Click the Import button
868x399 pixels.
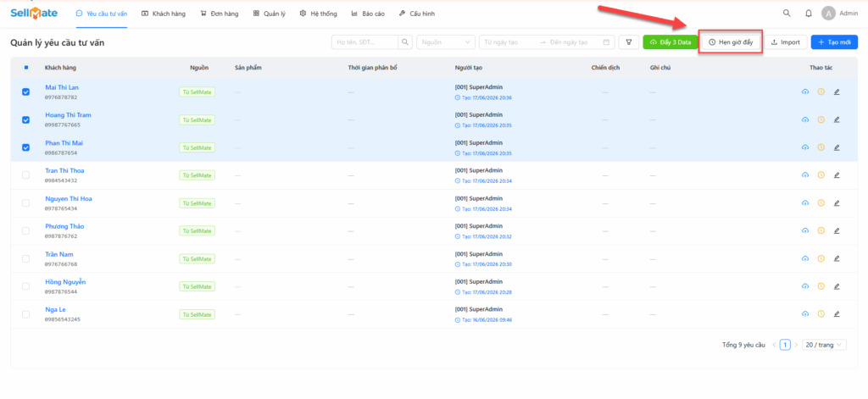pyautogui.click(x=786, y=42)
